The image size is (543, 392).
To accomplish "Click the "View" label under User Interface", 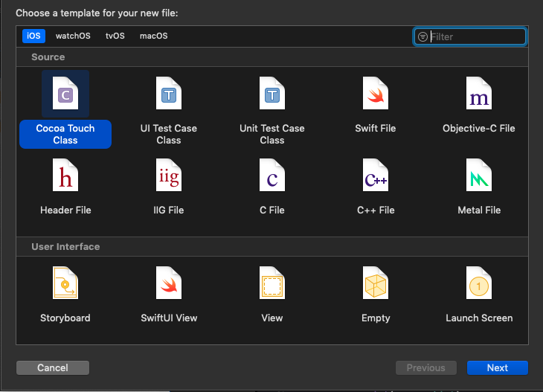I will coord(272,318).
